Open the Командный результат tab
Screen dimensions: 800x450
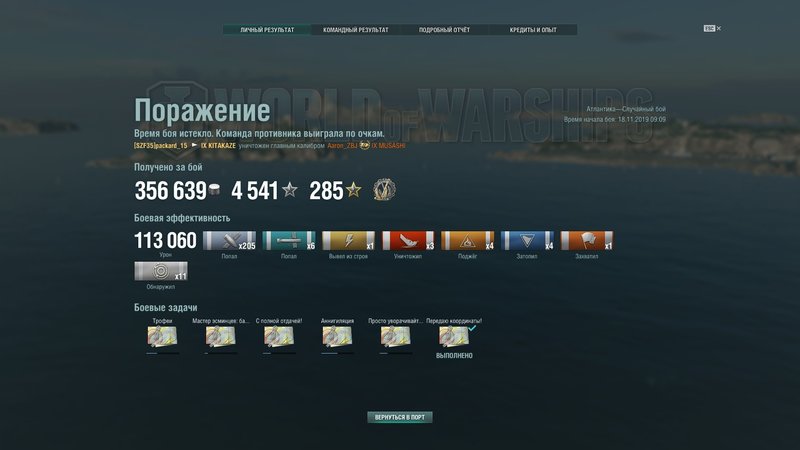tap(356, 30)
